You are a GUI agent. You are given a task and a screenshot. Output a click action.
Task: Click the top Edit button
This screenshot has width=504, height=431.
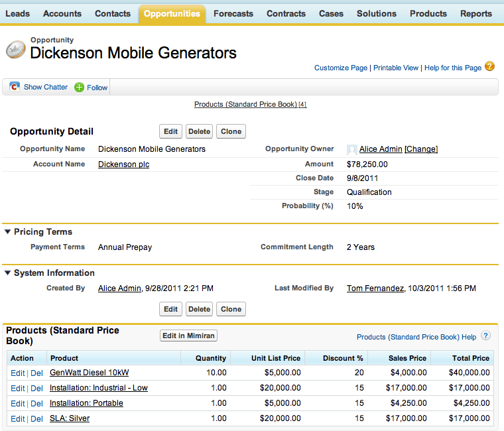[170, 131]
